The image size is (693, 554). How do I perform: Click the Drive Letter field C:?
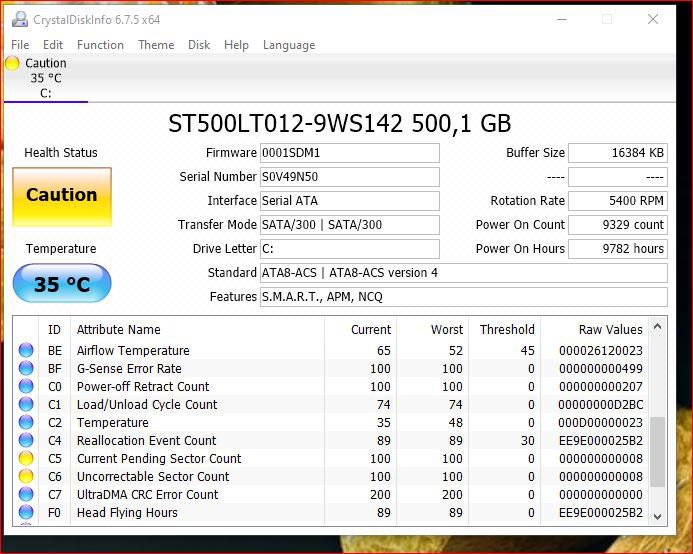click(x=350, y=248)
